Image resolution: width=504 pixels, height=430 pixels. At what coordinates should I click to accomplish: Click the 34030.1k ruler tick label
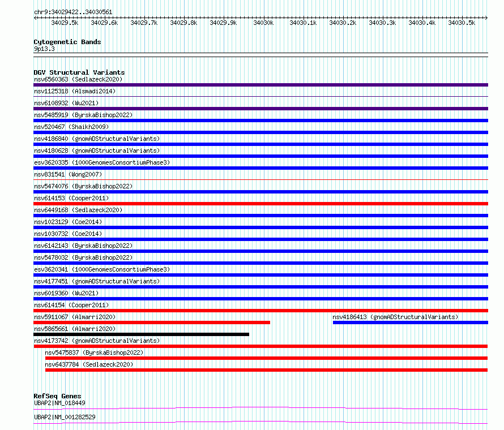[x=303, y=23]
